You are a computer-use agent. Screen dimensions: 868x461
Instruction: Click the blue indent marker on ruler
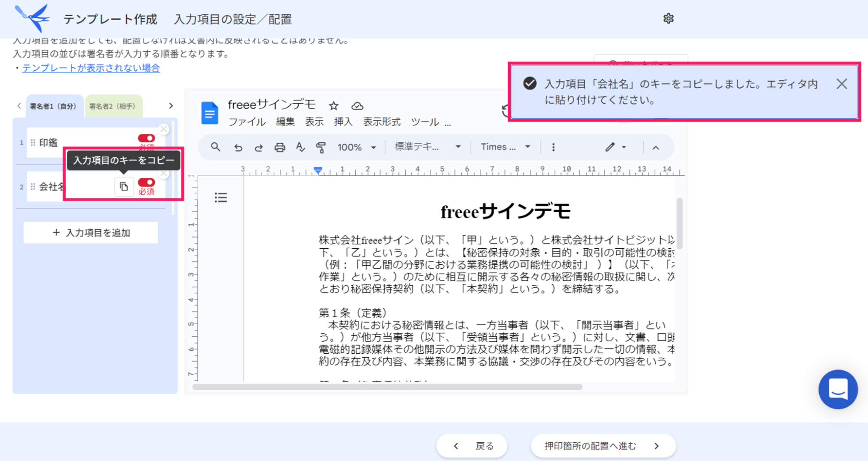pyautogui.click(x=318, y=170)
